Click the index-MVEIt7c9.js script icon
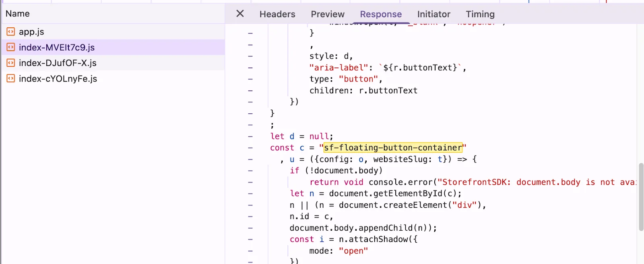 (11, 47)
